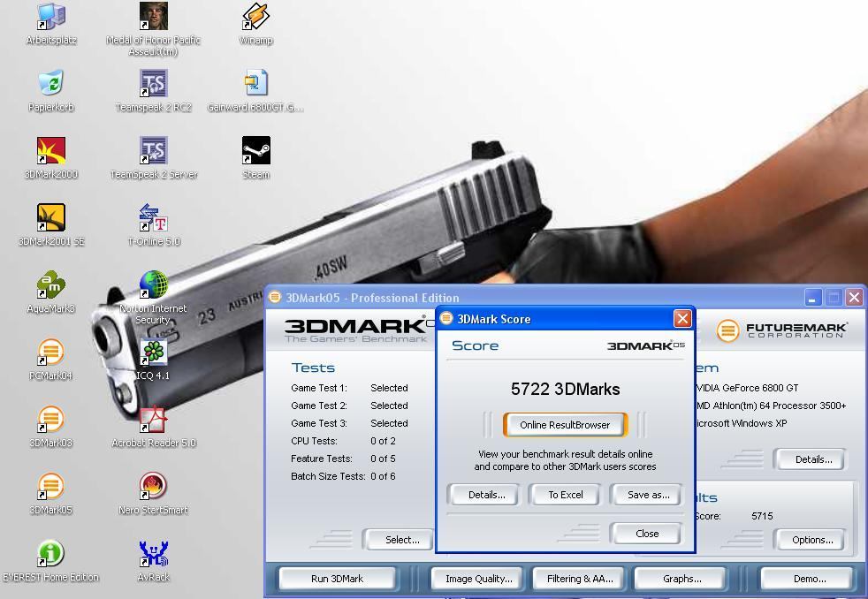Click the Game Test 3: label

319,423
